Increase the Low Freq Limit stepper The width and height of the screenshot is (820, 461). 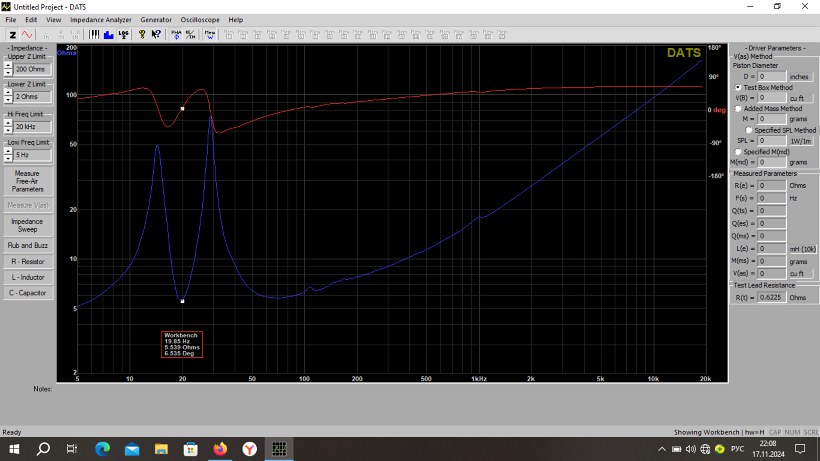(x=8, y=152)
